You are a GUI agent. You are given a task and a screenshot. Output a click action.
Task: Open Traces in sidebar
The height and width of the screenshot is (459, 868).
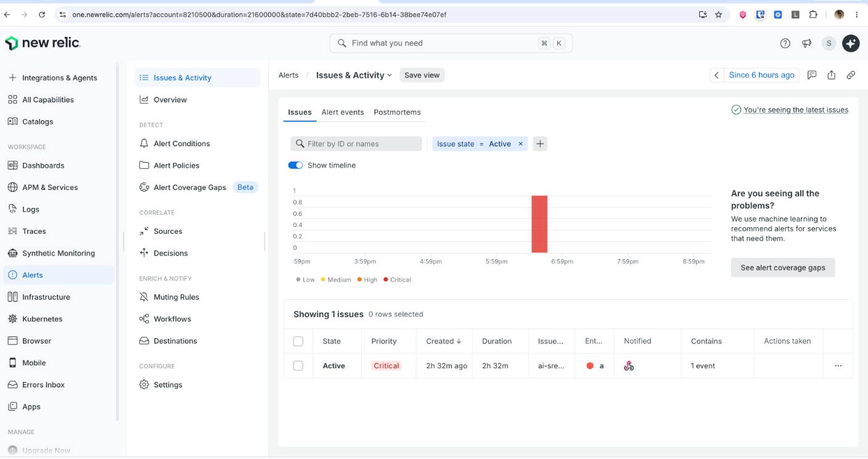point(59,231)
